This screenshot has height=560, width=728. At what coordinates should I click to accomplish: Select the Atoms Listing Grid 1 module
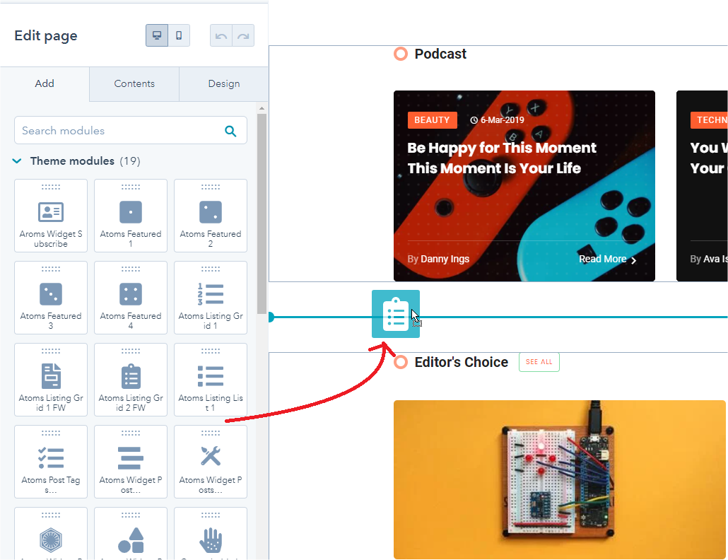click(211, 298)
